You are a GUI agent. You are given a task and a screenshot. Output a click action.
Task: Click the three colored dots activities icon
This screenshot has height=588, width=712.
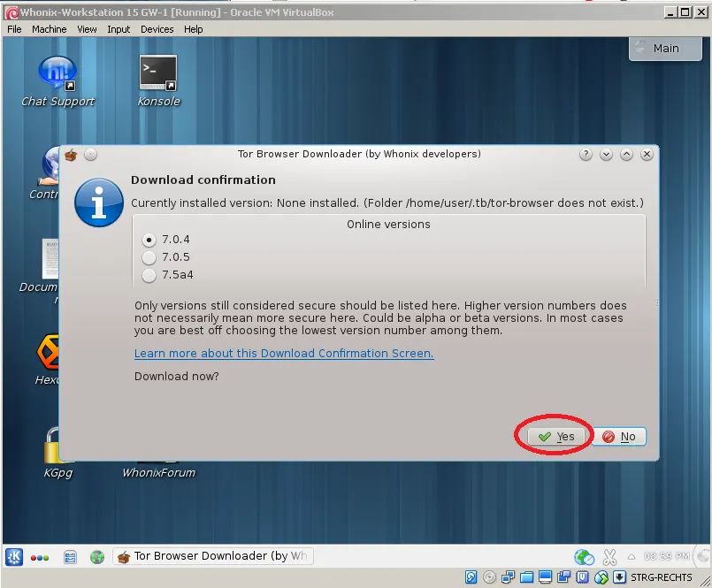pos(40,558)
